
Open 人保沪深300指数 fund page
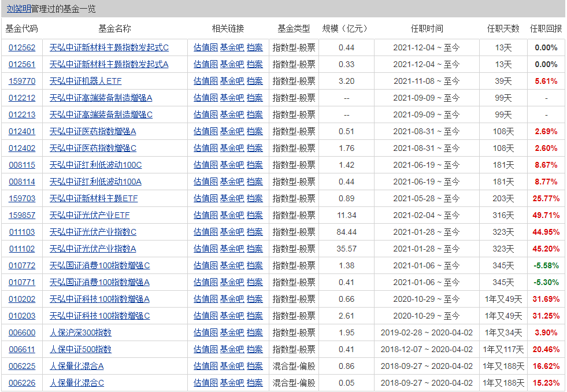(x=80, y=332)
